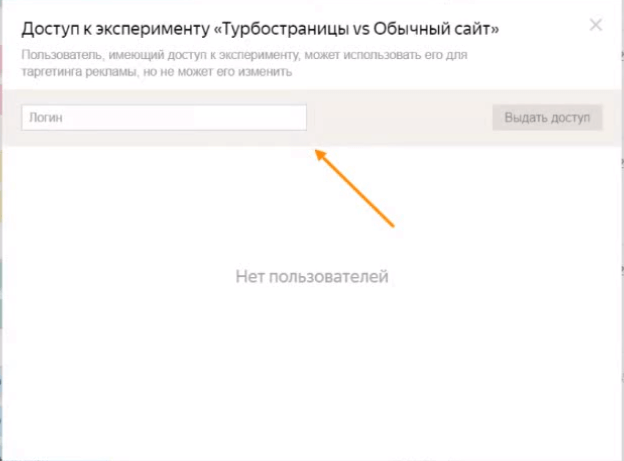The height and width of the screenshot is (461, 624).
Task: Click the Логин placeholder text
Action: click(47, 118)
